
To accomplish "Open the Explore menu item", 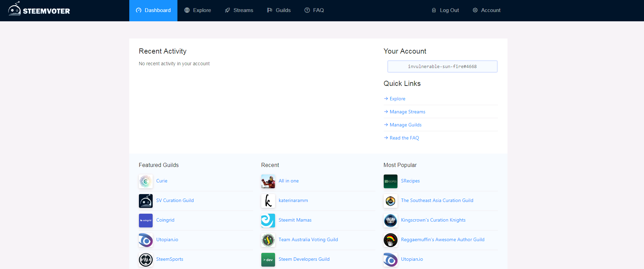I will click(198, 10).
